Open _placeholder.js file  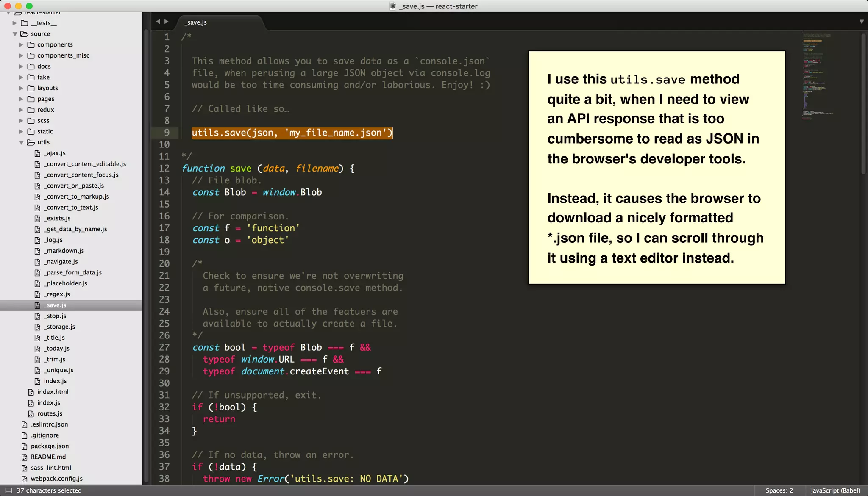coord(66,283)
